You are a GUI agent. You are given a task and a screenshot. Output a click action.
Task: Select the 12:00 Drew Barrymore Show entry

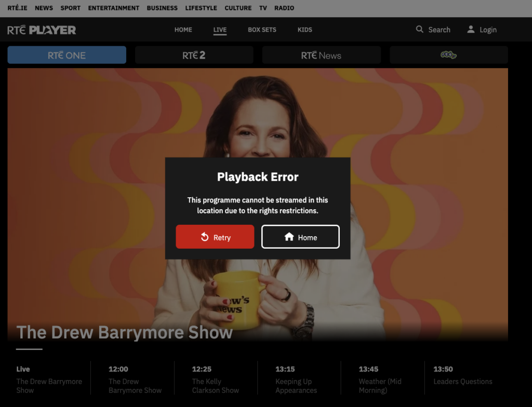point(135,379)
